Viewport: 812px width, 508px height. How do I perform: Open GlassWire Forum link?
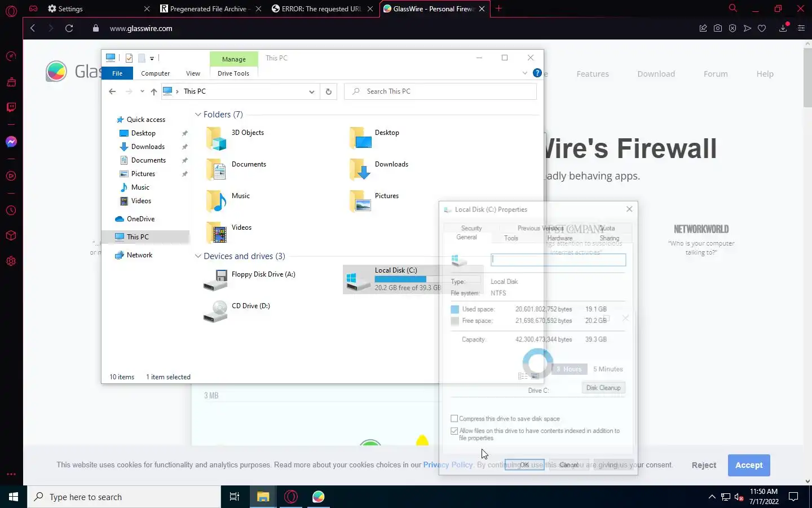(x=716, y=74)
